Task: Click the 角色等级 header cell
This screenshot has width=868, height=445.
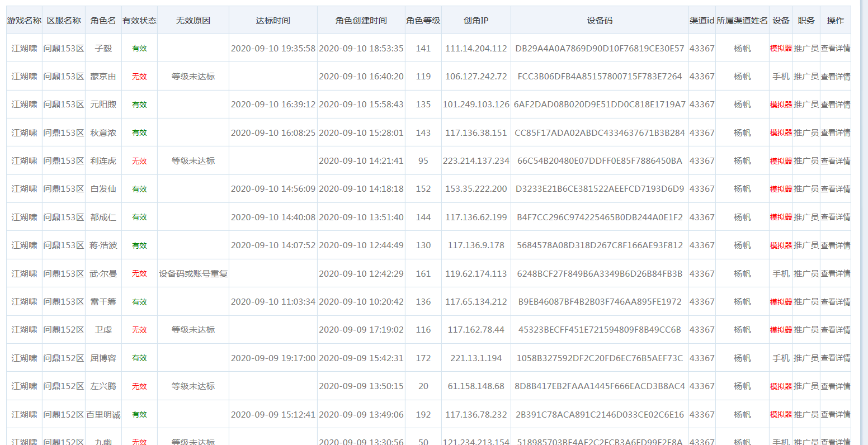Action: click(423, 21)
